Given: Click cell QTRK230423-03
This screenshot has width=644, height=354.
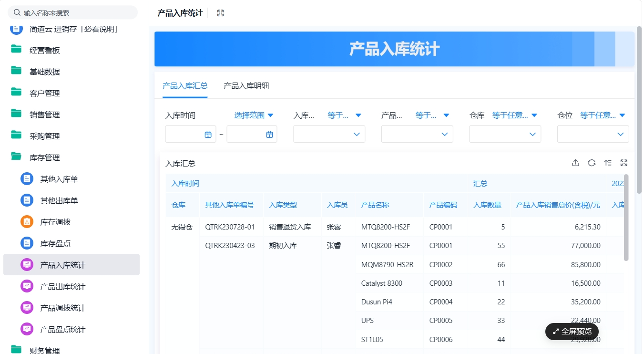Looking at the screenshot, I should pyautogui.click(x=230, y=246).
